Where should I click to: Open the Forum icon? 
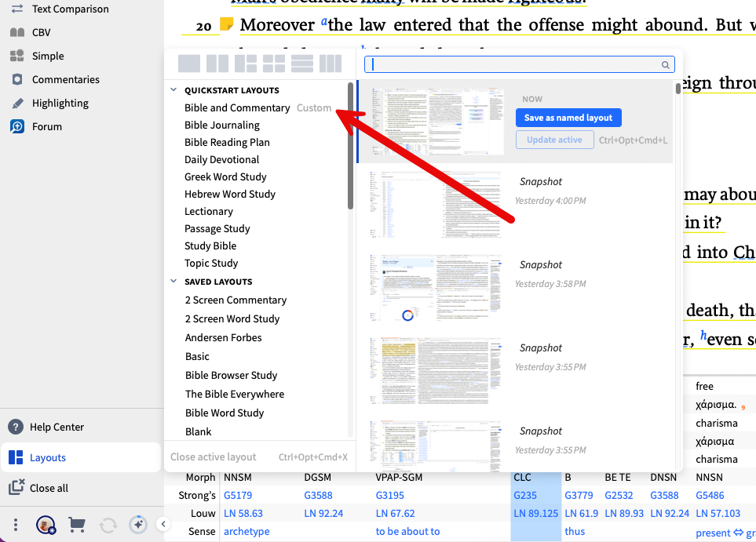point(16,127)
